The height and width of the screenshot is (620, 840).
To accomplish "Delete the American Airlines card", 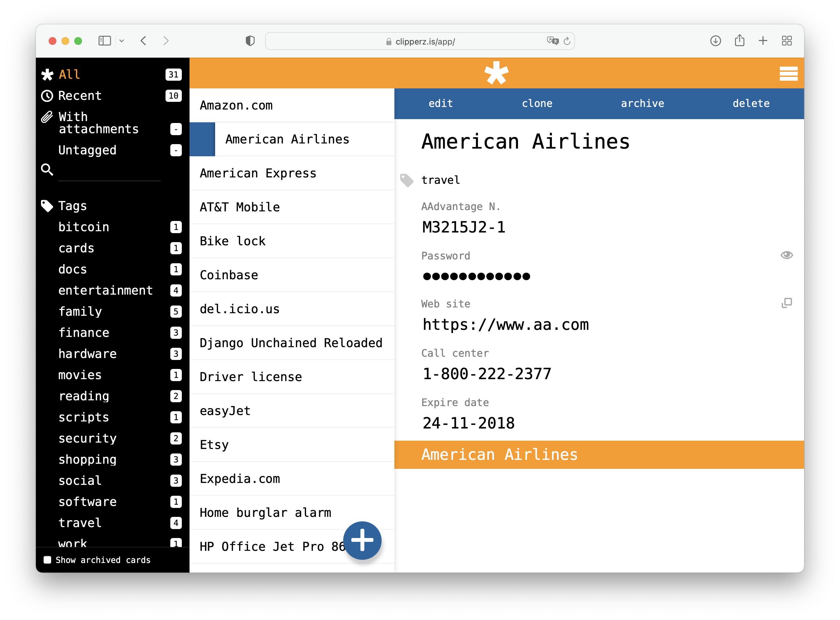I will [751, 103].
